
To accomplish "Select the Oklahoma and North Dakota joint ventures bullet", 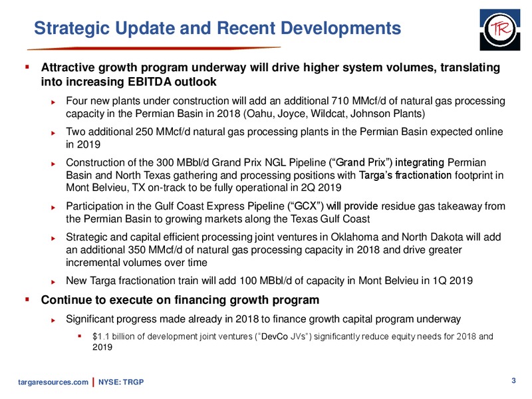I will 283,250.
